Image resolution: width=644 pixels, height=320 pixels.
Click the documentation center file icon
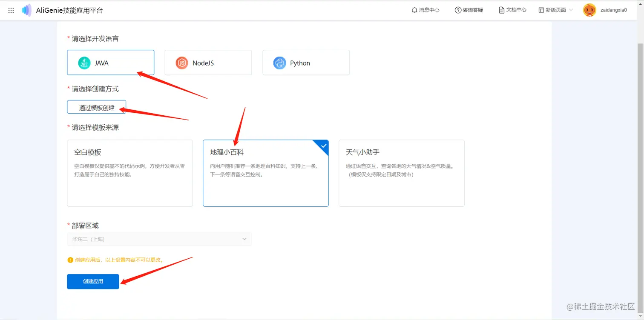click(502, 10)
